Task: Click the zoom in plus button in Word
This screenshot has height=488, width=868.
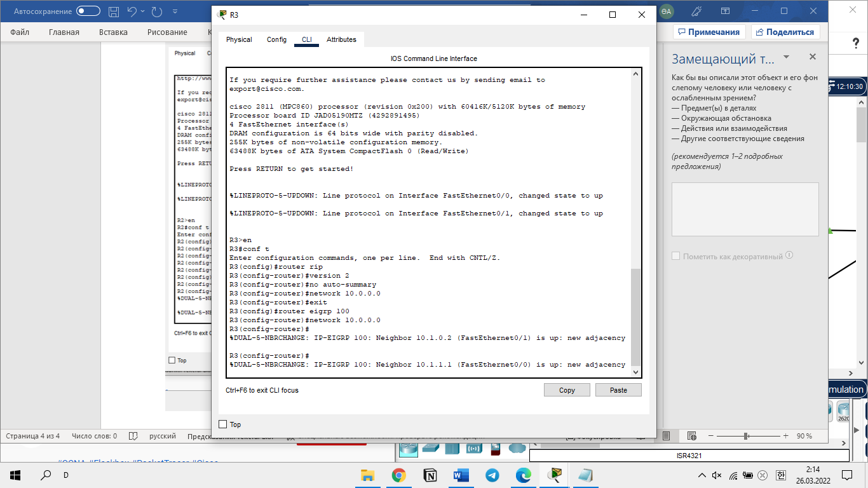Action: pos(785,436)
